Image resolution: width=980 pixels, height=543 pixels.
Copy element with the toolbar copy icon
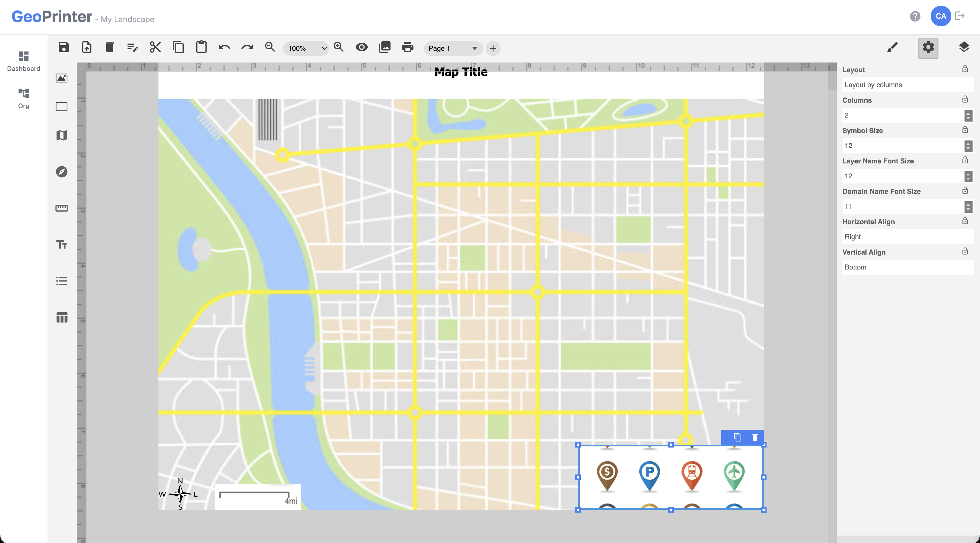coord(178,48)
